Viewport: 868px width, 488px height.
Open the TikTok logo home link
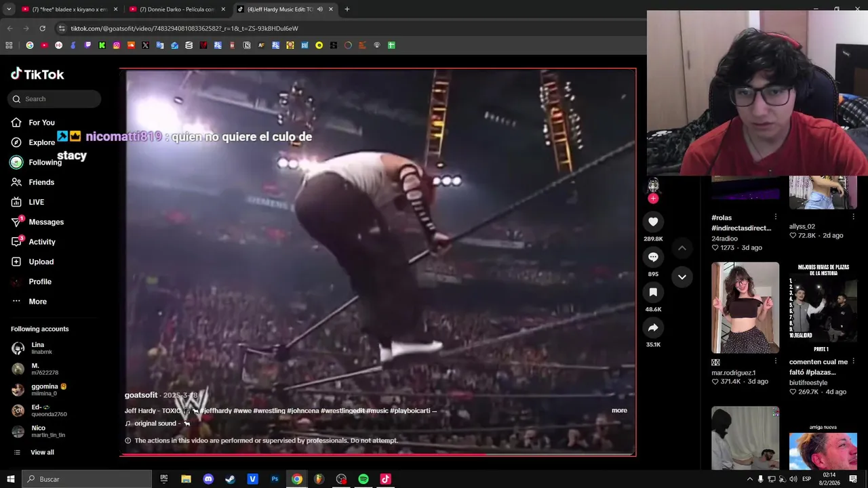(x=37, y=74)
